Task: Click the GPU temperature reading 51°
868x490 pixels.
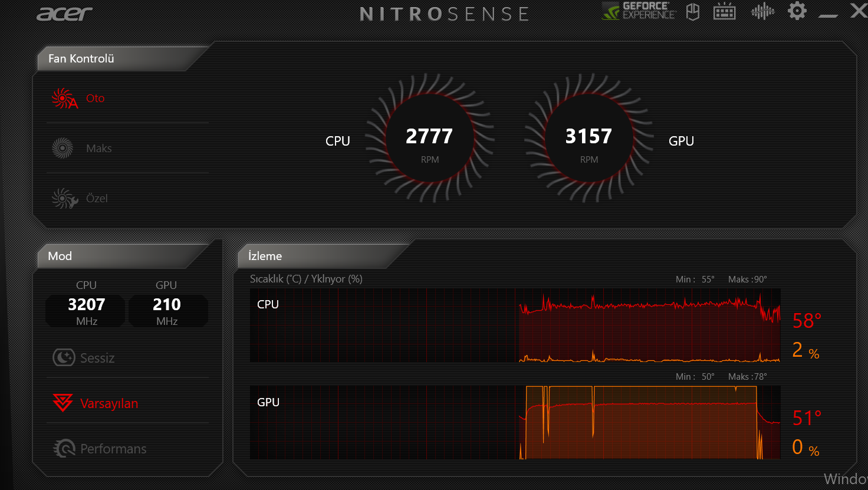Action: [x=807, y=418]
